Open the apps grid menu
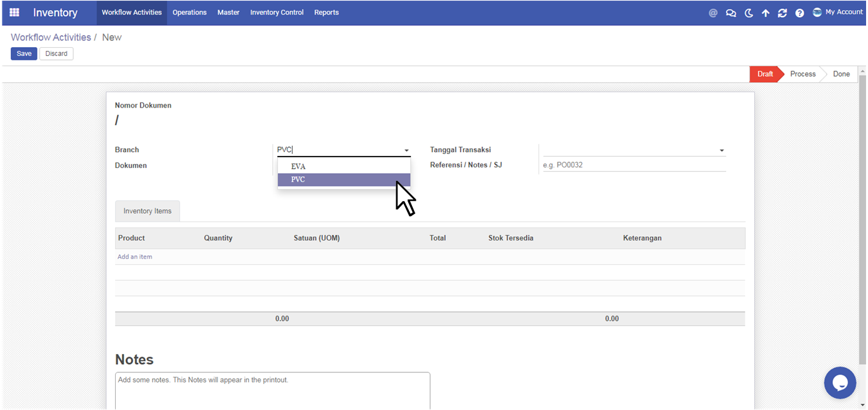Image resolution: width=868 pixels, height=410 pixels. pos(14,12)
